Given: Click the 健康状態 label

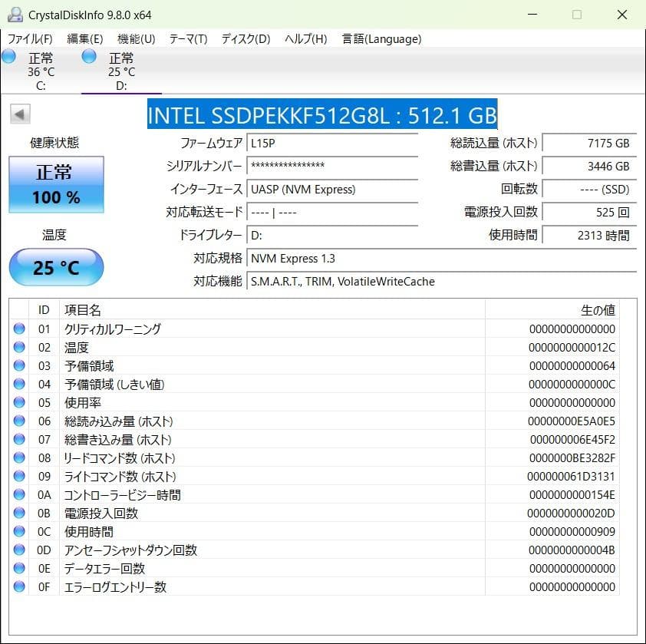Looking at the screenshot, I should pyautogui.click(x=54, y=143).
